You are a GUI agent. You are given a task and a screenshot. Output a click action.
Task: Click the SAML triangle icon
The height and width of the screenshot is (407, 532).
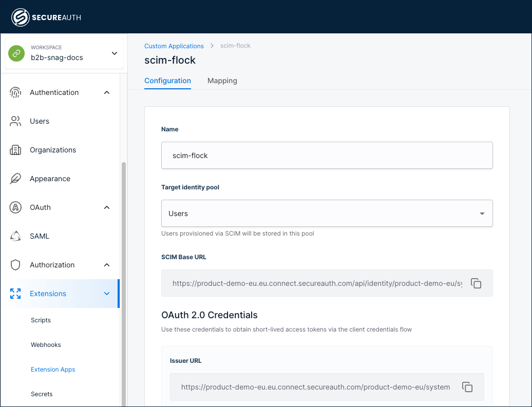tap(15, 236)
